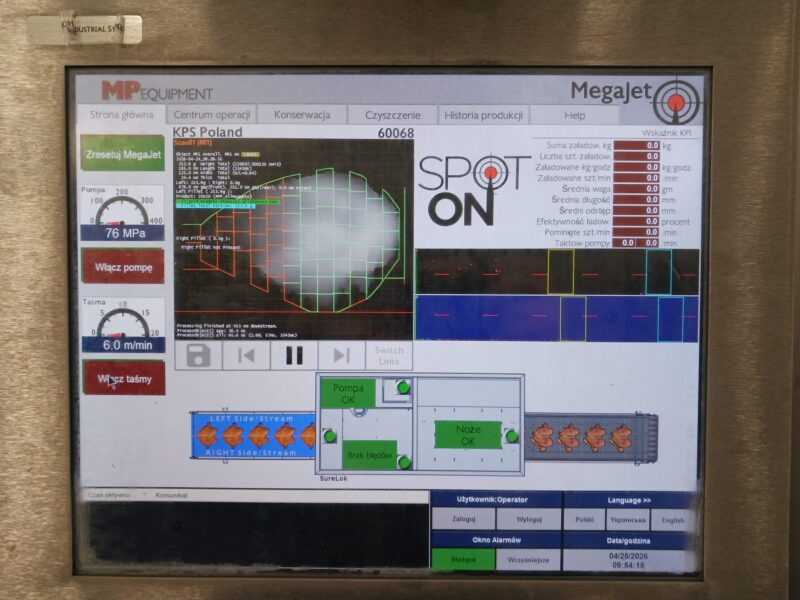Screen dimensions: 800x600
Task: Click the first Taktów pompy value field
Action: [x=624, y=243]
